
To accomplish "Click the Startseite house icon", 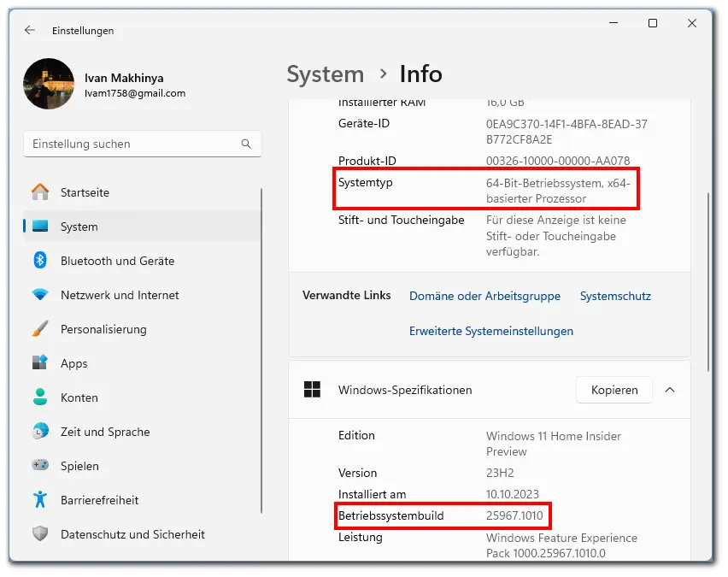I will coord(40,191).
